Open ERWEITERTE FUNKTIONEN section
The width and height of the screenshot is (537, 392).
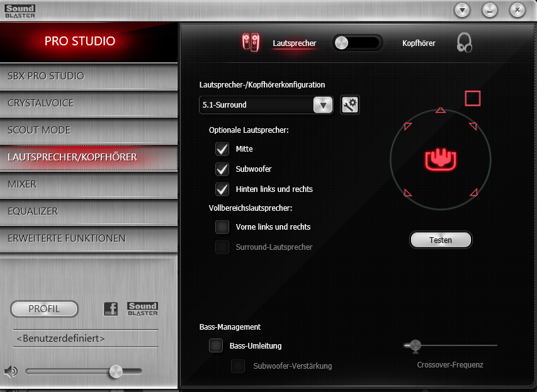pos(89,238)
